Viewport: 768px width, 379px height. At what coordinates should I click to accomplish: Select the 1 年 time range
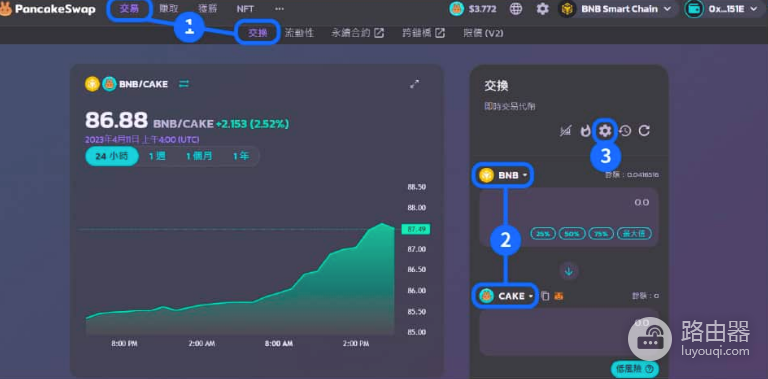pos(241,156)
